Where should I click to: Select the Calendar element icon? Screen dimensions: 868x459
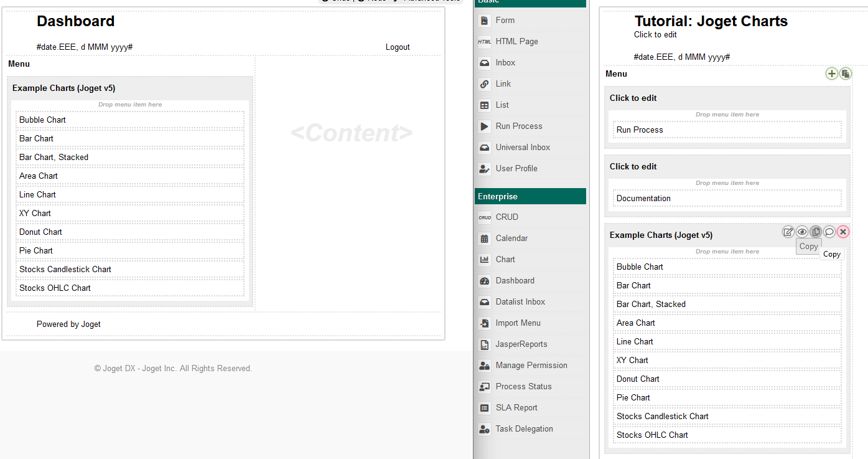(x=485, y=239)
